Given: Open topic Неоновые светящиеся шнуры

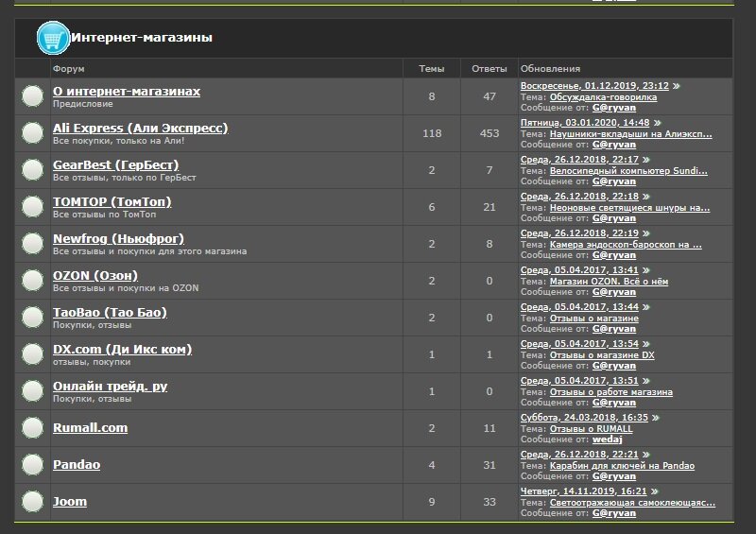Looking at the screenshot, I should click(x=629, y=208).
